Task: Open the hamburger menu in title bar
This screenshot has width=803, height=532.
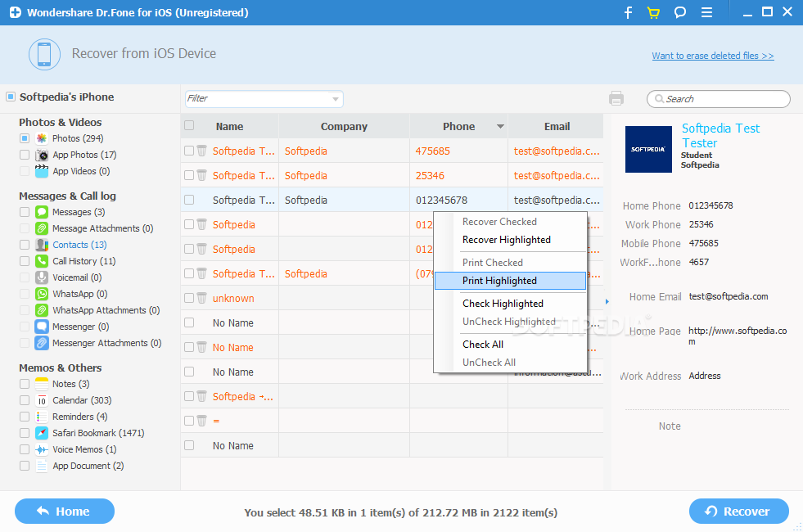Action: (706, 12)
